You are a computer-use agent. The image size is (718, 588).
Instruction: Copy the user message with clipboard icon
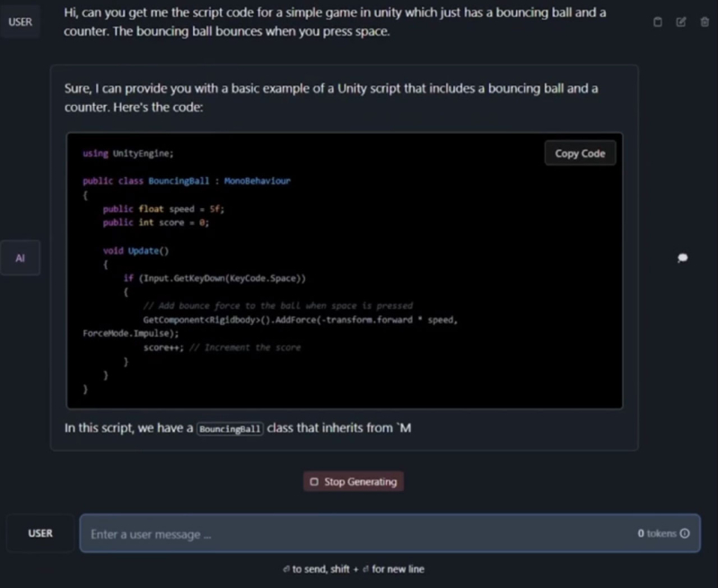[657, 22]
